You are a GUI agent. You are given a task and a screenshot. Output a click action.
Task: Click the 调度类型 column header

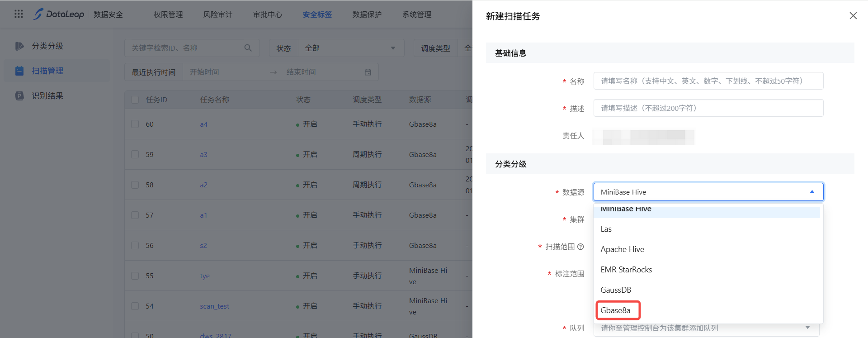point(367,100)
